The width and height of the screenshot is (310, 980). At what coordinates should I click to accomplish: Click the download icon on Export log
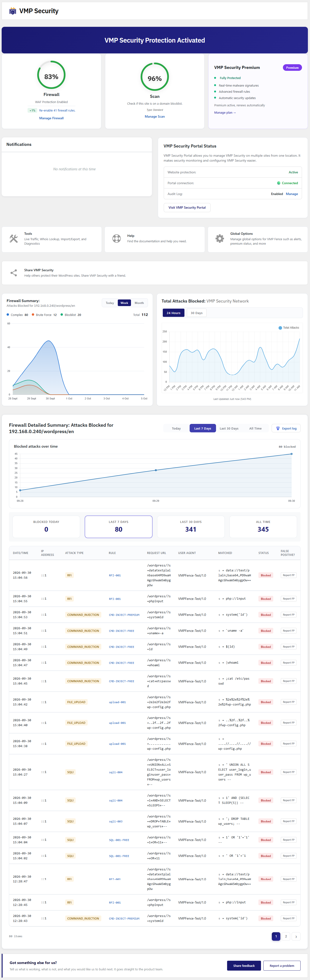click(278, 428)
